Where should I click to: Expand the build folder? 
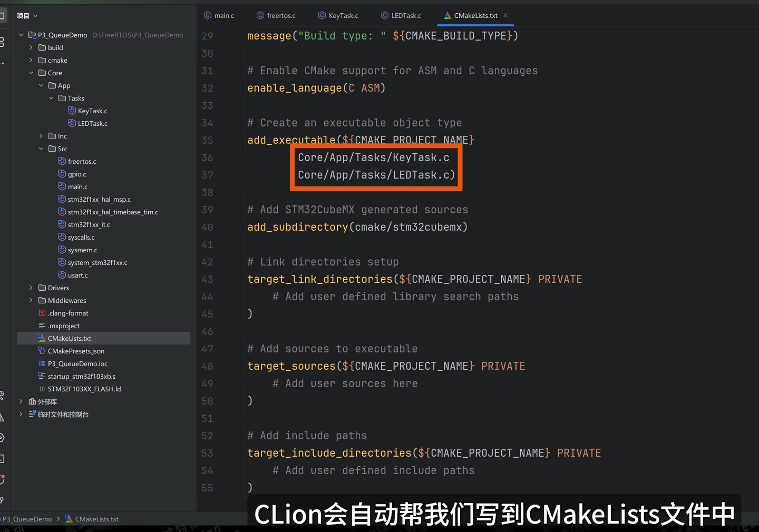click(31, 47)
